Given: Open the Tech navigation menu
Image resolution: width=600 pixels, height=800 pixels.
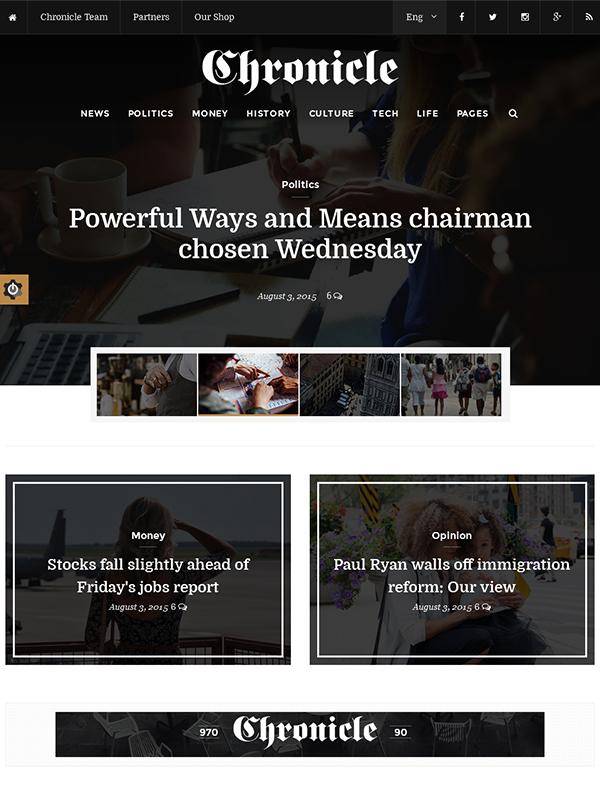Looking at the screenshot, I should (x=385, y=113).
